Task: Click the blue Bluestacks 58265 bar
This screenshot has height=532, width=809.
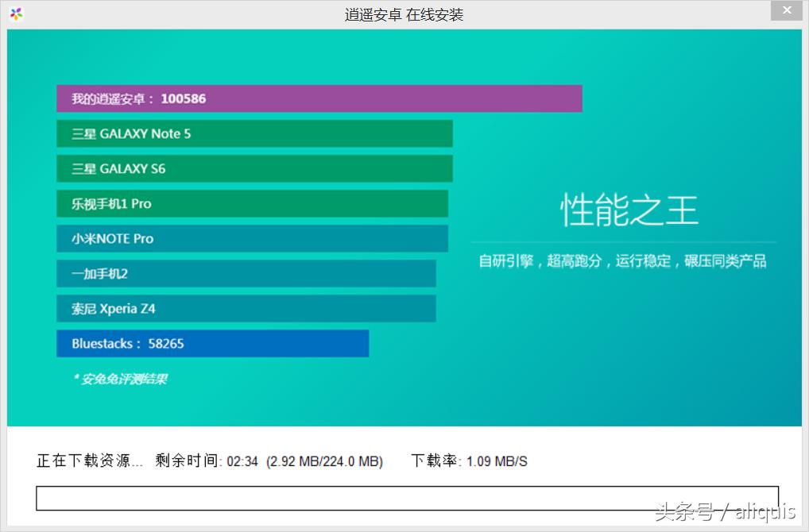Action: pyautogui.click(x=211, y=343)
